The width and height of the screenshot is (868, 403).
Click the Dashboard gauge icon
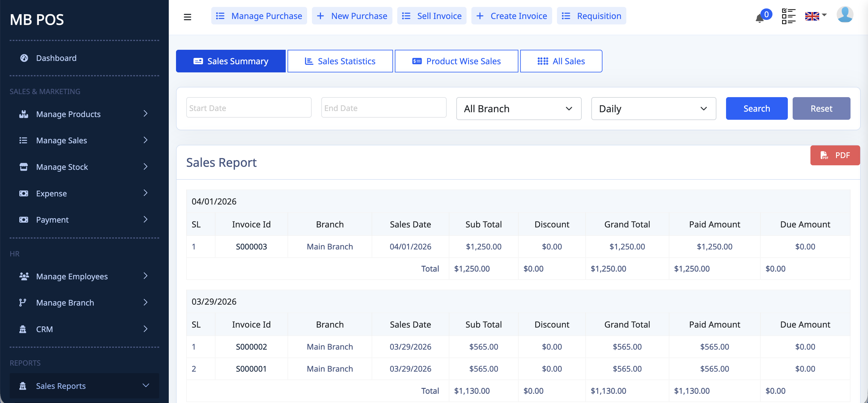pos(24,58)
